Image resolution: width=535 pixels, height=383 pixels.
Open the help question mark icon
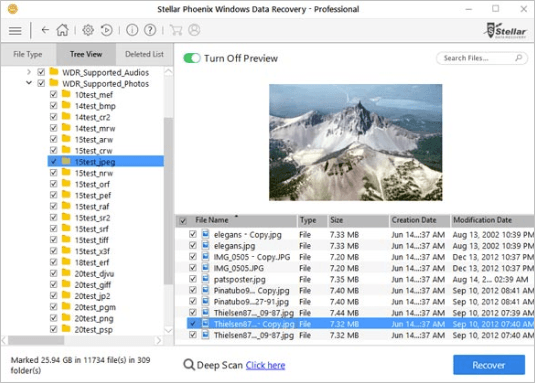point(150,30)
